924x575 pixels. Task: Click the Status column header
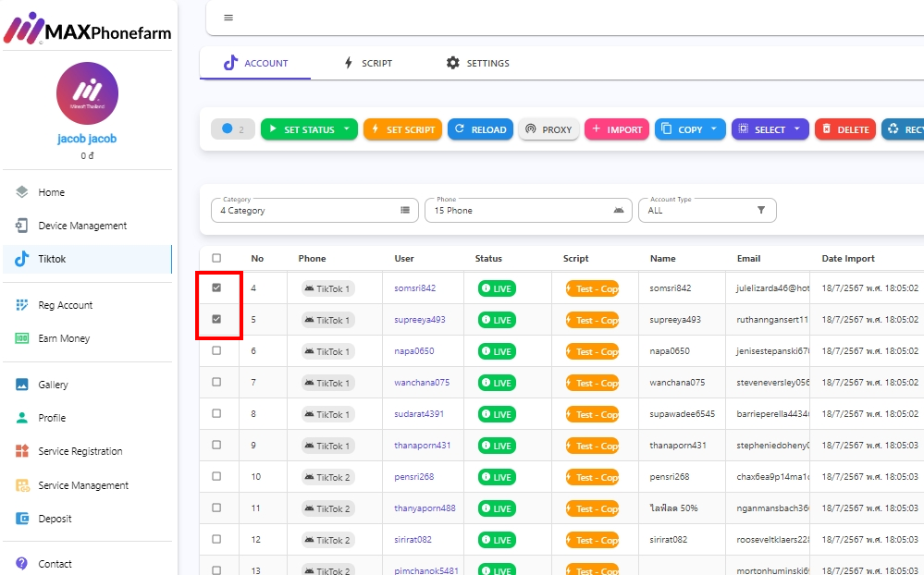[x=488, y=259]
